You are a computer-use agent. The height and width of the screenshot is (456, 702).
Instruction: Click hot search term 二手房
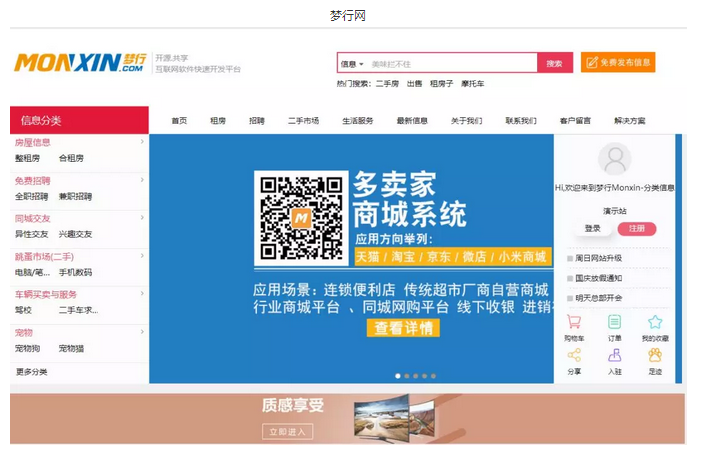[x=387, y=84]
